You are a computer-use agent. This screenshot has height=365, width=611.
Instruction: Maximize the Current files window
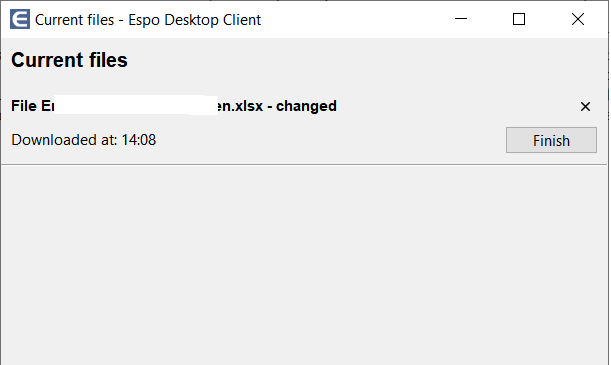click(519, 19)
